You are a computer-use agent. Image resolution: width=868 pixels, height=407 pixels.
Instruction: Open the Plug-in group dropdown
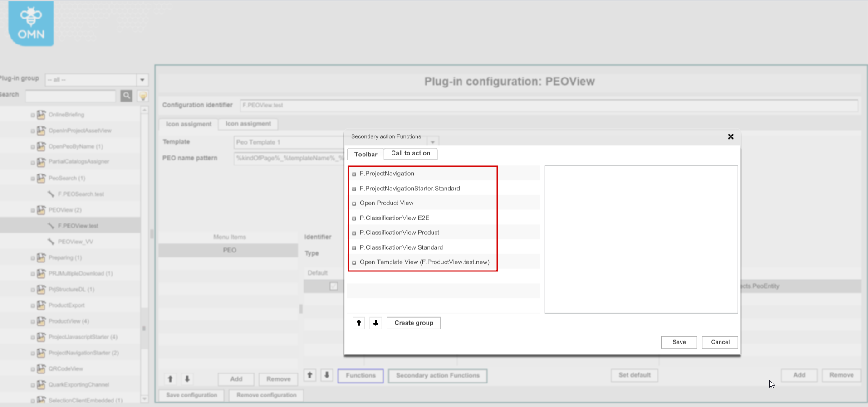[x=142, y=80]
